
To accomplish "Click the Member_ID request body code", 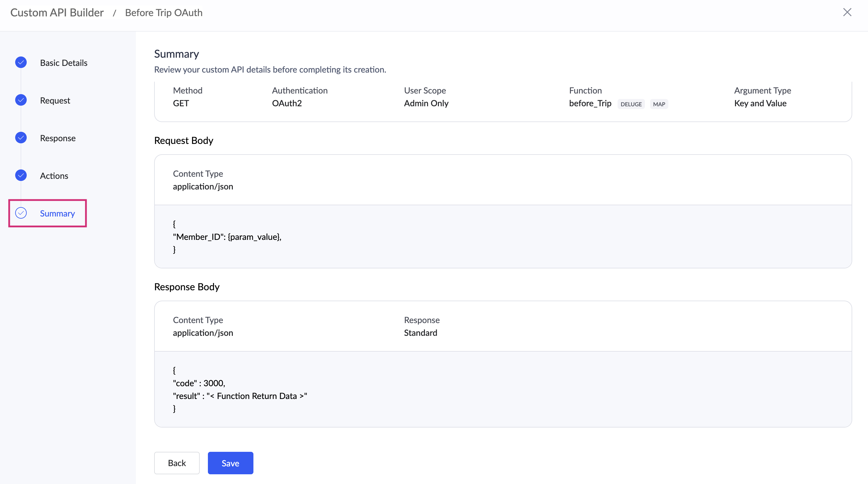I will click(227, 237).
